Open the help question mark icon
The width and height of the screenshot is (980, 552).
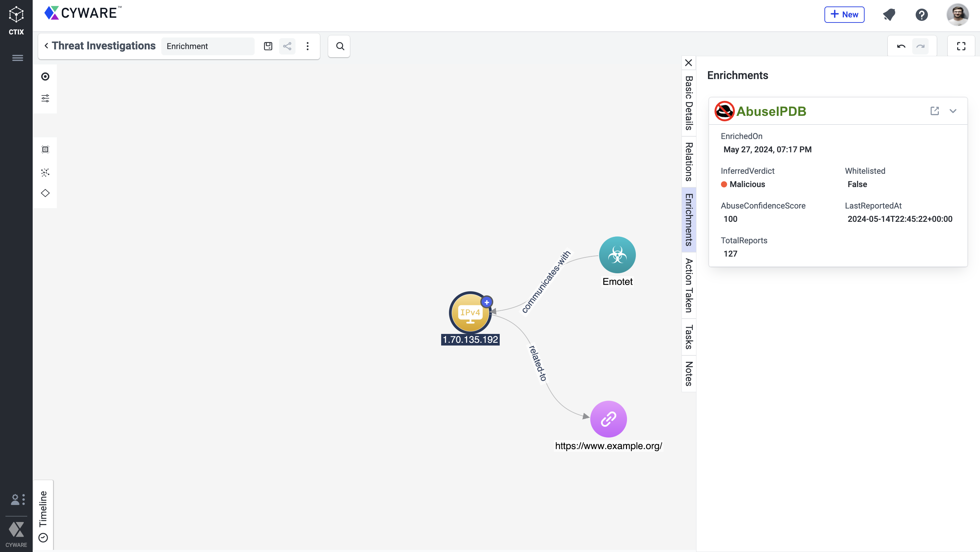click(921, 15)
